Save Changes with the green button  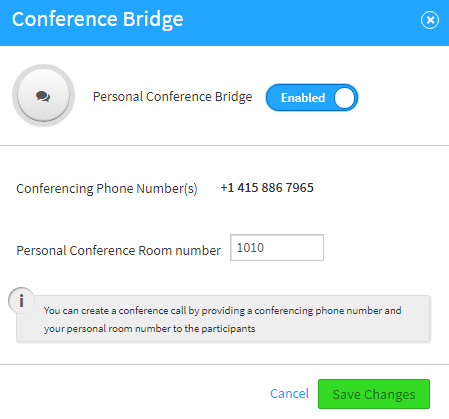[x=374, y=394]
